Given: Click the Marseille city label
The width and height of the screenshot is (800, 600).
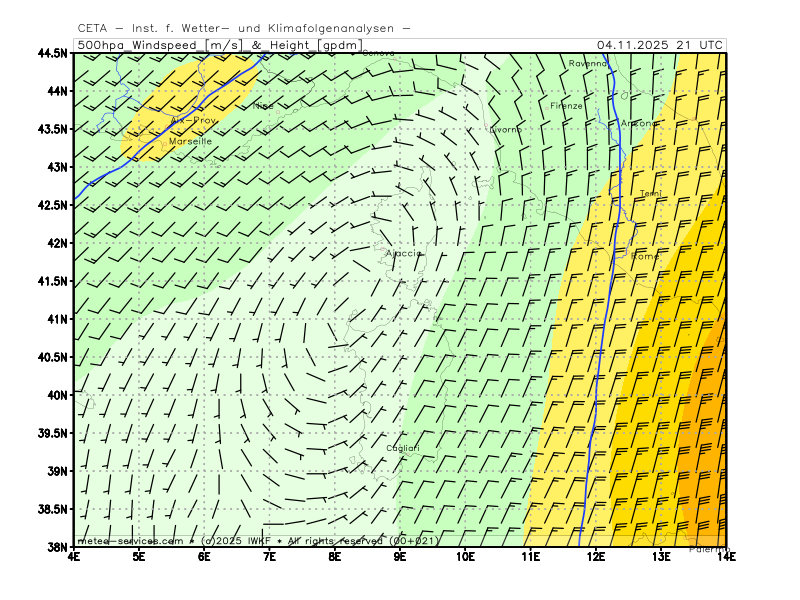Looking at the screenshot, I should [190, 142].
